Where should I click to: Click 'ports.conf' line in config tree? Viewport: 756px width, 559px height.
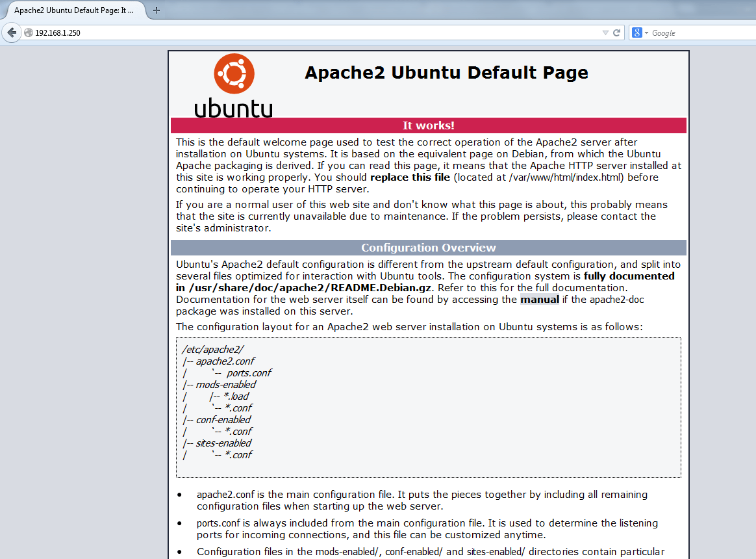(249, 372)
